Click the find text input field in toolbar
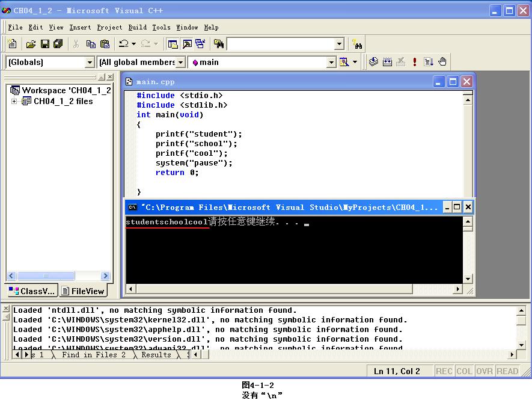This screenshot has width=532, height=403. point(280,44)
